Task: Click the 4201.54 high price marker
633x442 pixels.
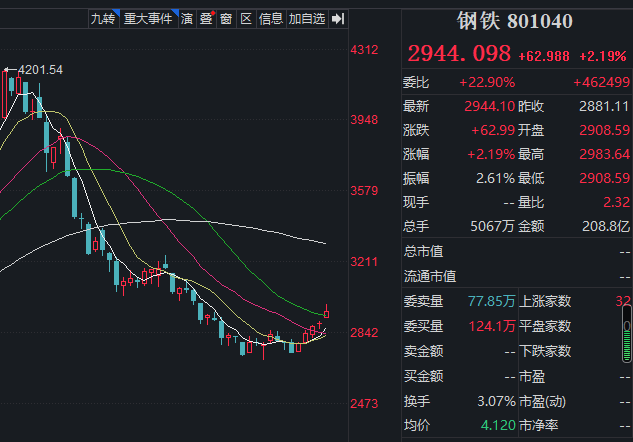Action: point(40,69)
